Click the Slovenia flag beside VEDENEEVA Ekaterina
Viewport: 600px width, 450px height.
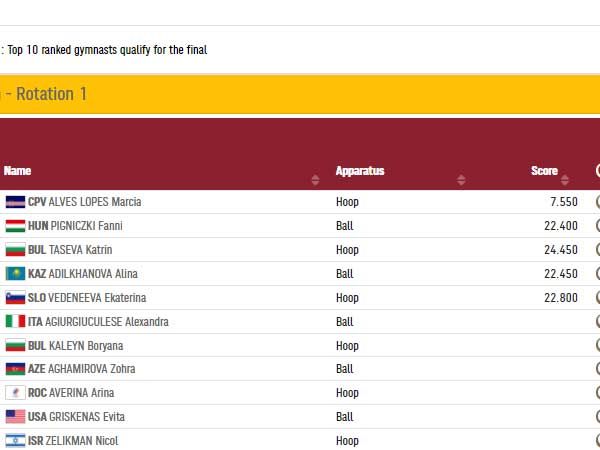coord(15,298)
